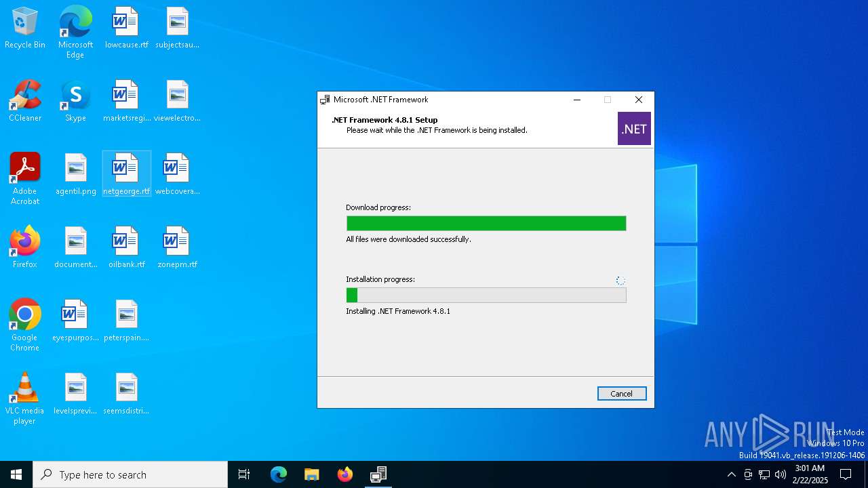Open Microsoft Edge desktop shortcut
The width and height of the screenshot is (868, 488).
[x=75, y=33]
